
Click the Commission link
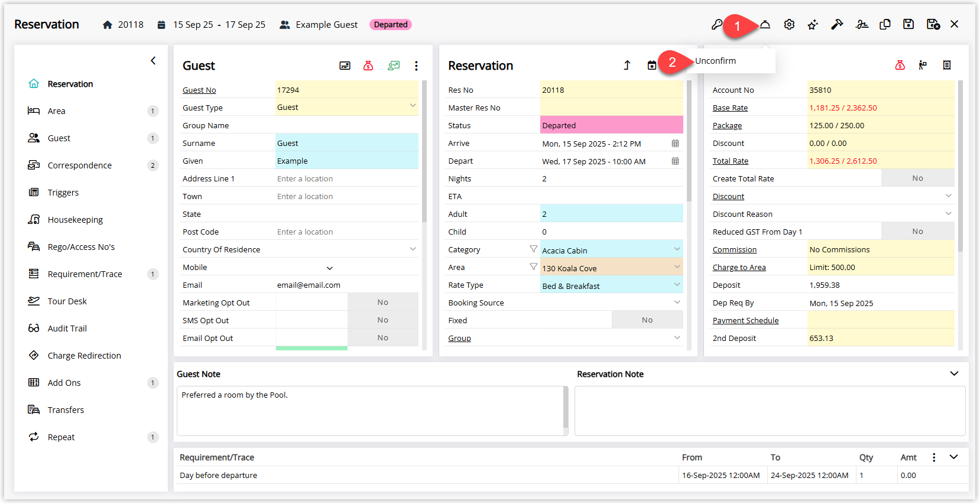[735, 249]
